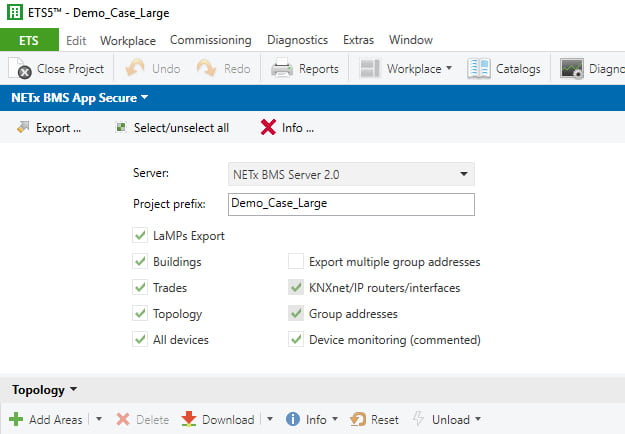Click the Close Project button label
This screenshot has width=625, height=434.
[71, 69]
